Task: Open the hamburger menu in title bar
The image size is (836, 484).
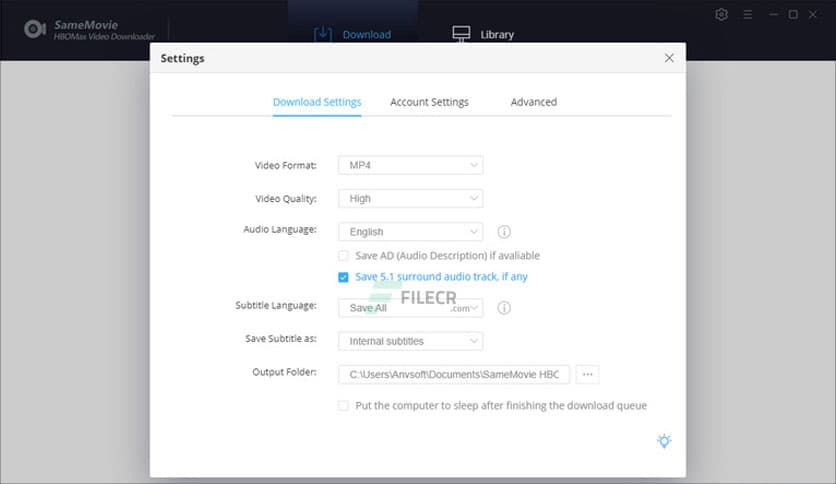Action: pos(747,15)
